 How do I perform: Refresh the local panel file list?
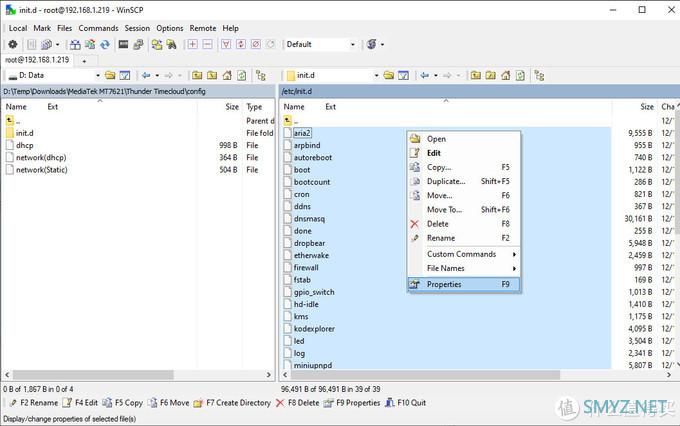point(242,75)
